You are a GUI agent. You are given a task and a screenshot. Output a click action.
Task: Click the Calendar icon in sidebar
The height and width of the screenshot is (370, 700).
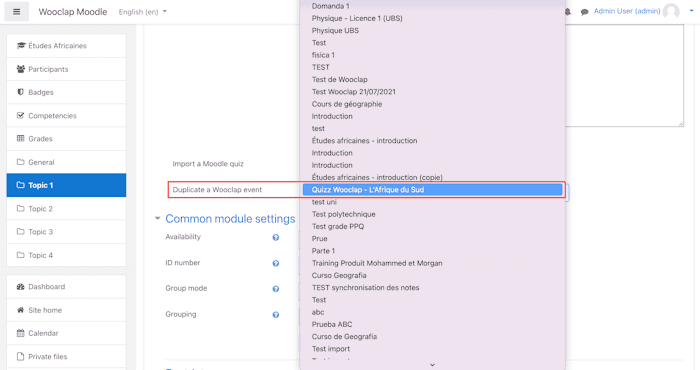(x=21, y=333)
